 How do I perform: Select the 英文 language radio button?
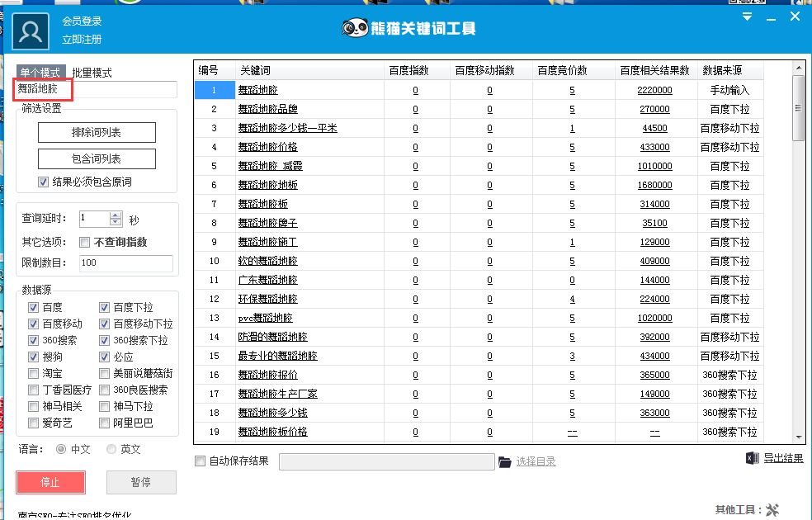(x=111, y=449)
